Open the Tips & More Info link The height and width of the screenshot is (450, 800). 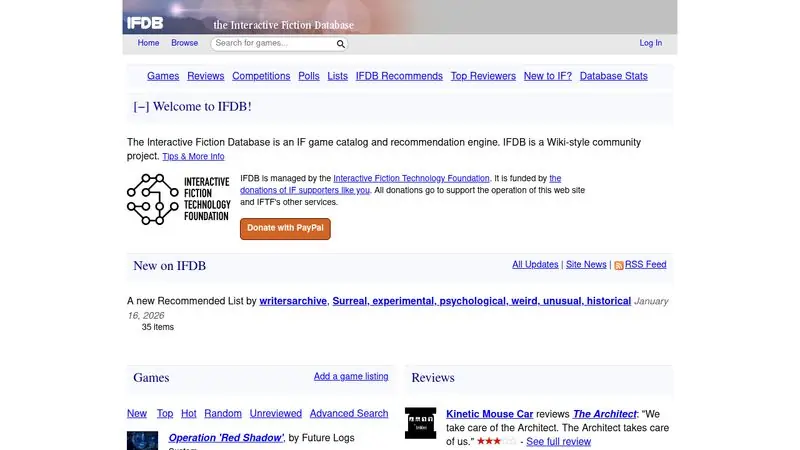tap(193, 157)
